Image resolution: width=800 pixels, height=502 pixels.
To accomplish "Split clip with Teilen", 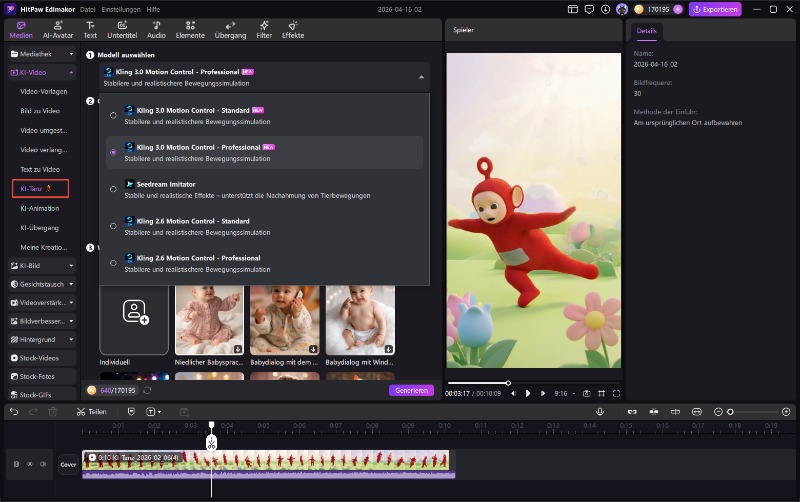I will tap(91, 412).
